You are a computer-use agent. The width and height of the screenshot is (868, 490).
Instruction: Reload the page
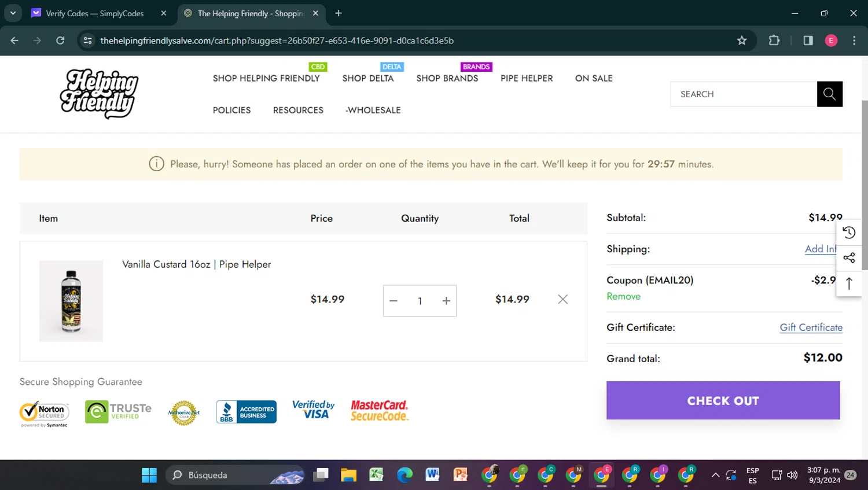coord(60,40)
